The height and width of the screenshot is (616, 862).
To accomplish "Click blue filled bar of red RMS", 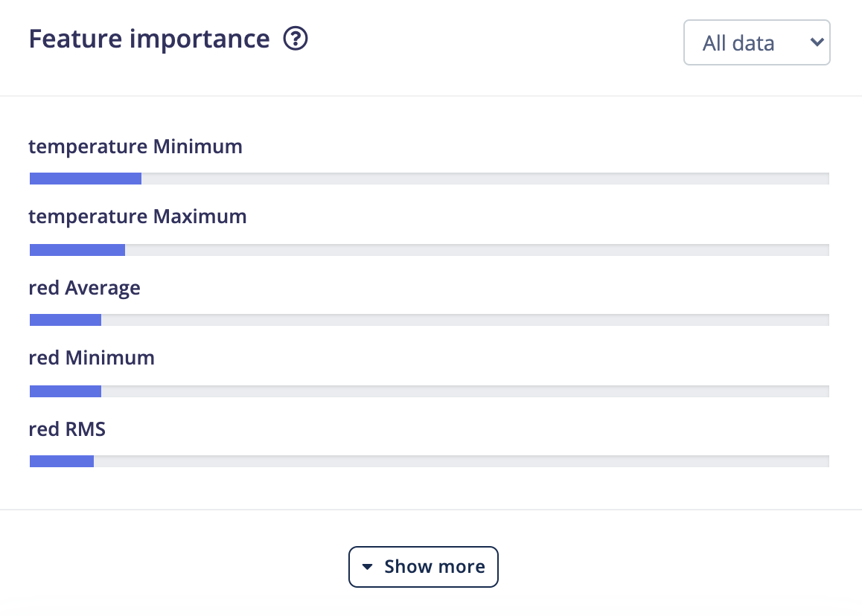I will point(62,461).
